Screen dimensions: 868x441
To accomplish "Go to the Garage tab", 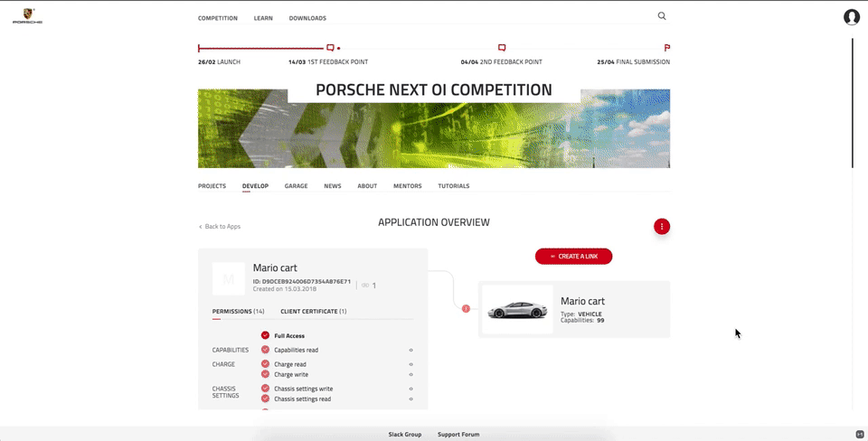I will point(297,186).
